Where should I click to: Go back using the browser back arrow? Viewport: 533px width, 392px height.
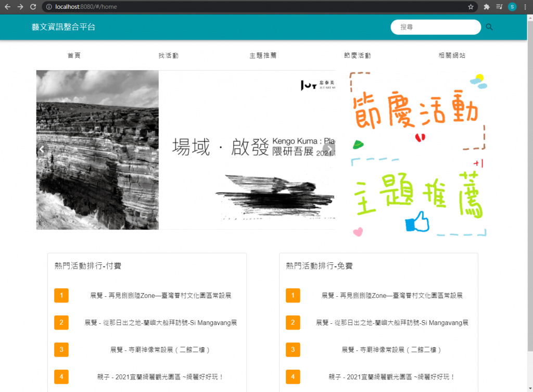[7, 7]
